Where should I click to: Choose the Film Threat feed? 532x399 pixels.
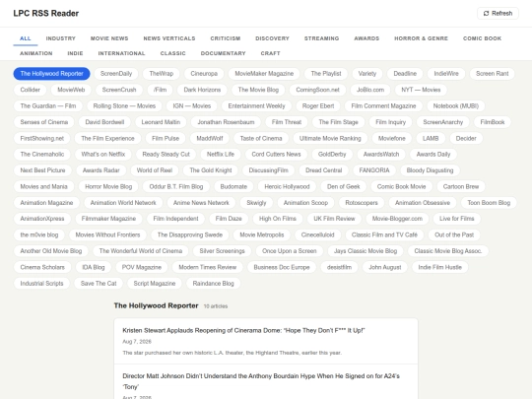tap(287, 122)
